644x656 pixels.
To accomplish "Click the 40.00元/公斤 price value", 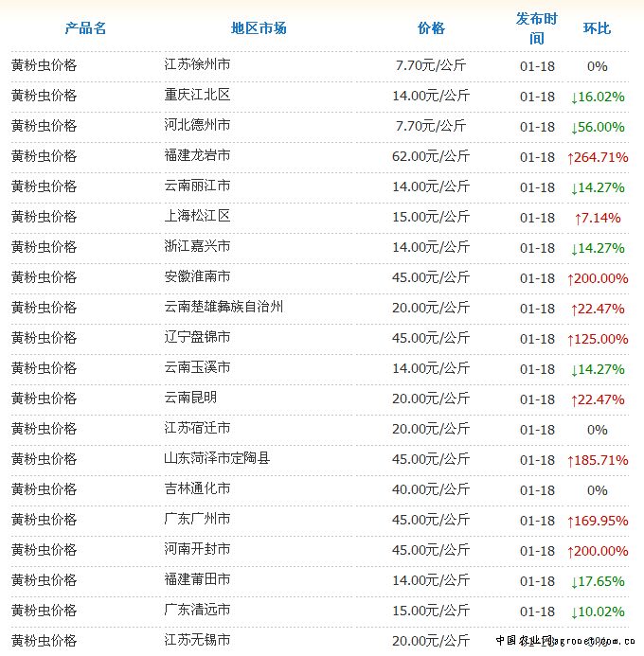I will 431,490.
